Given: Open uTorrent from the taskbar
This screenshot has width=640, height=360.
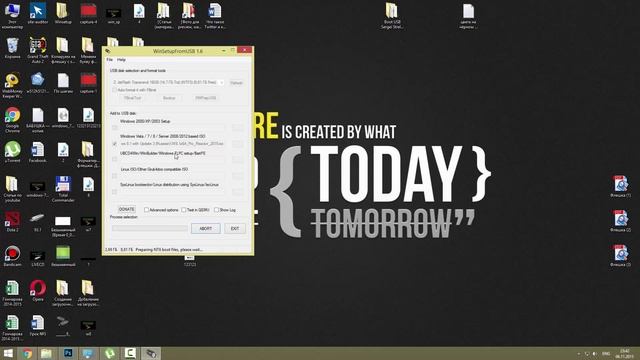Looking at the screenshot, I should pyautogui.click(x=109, y=353).
